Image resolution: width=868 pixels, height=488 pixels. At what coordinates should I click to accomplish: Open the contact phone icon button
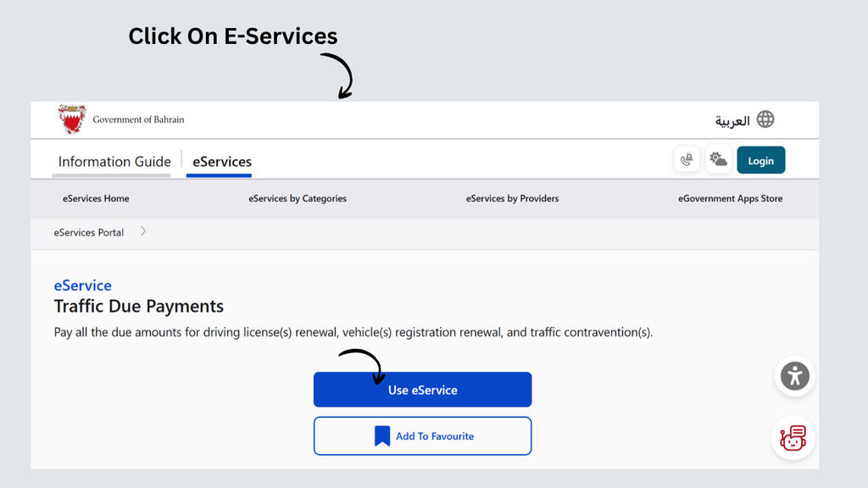pyautogui.click(x=687, y=159)
